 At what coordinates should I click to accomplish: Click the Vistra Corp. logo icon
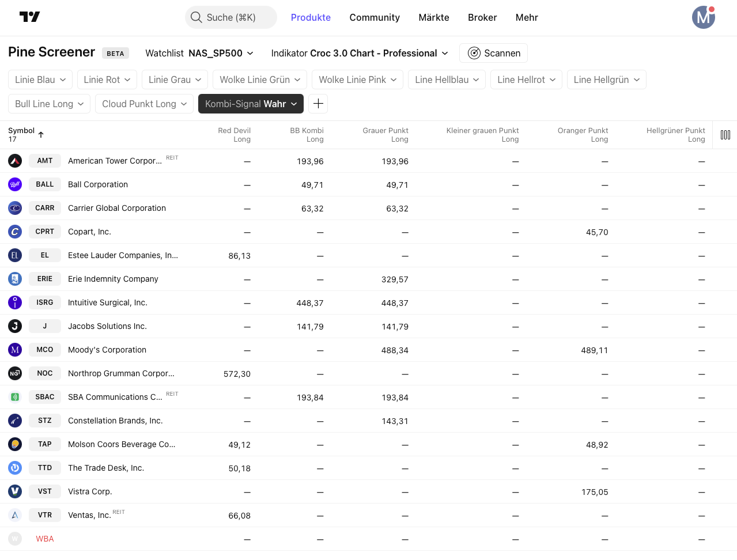(15, 491)
